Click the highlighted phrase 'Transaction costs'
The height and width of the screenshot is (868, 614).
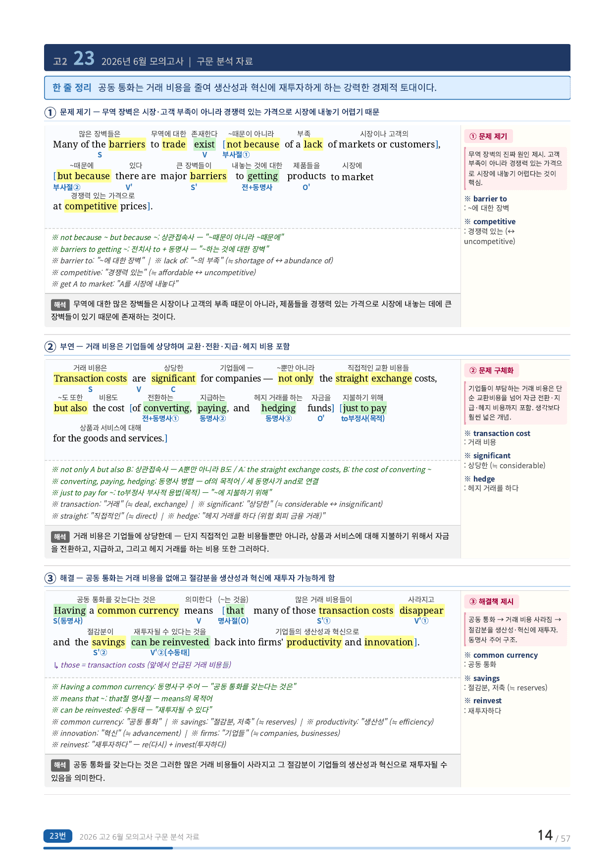point(90,379)
